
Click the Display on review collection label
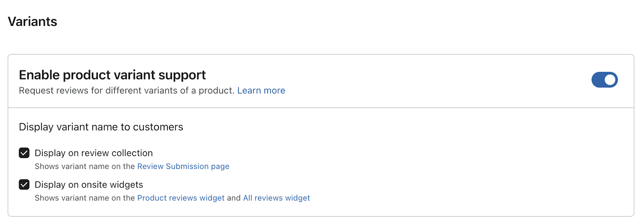(x=93, y=153)
